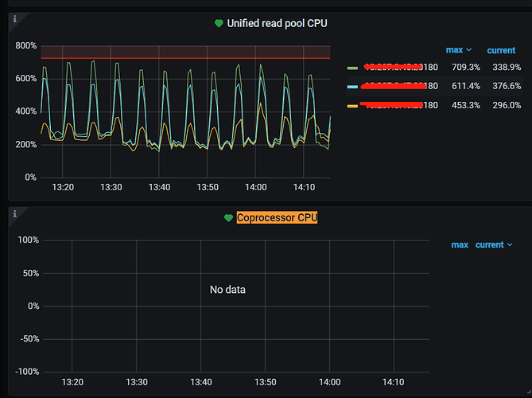Screen dimensions: 532x398
Task: Sort Unified read pool legend by max column
Action: (454, 50)
